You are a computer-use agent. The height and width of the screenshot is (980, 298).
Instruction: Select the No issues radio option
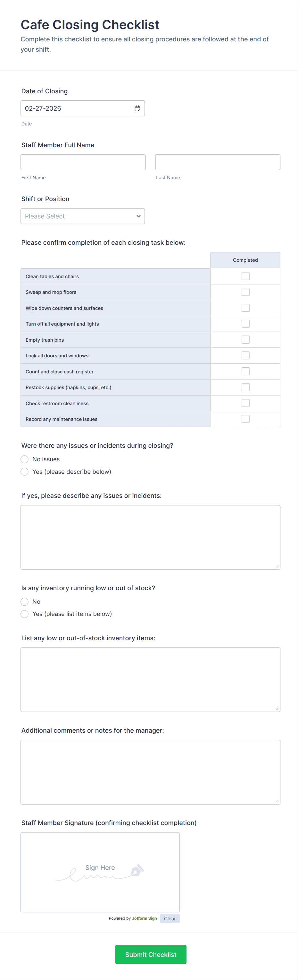click(x=25, y=459)
